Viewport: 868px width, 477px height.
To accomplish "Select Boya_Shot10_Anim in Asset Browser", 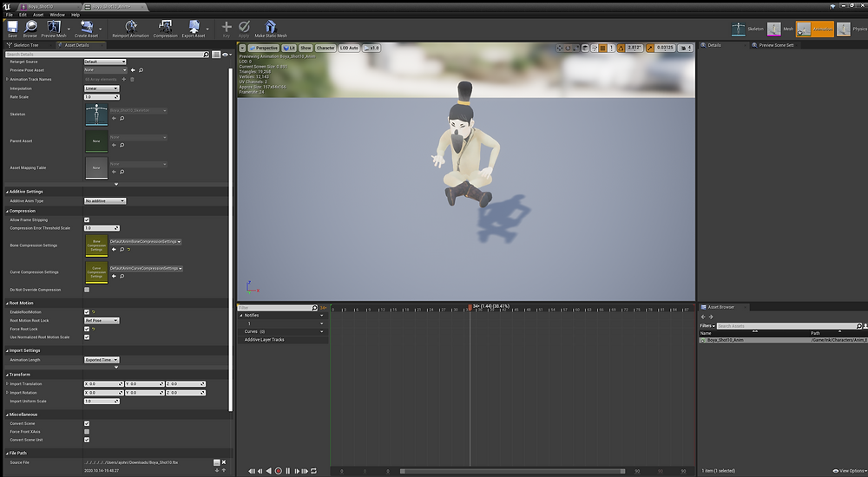I will [x=782, y=340].
